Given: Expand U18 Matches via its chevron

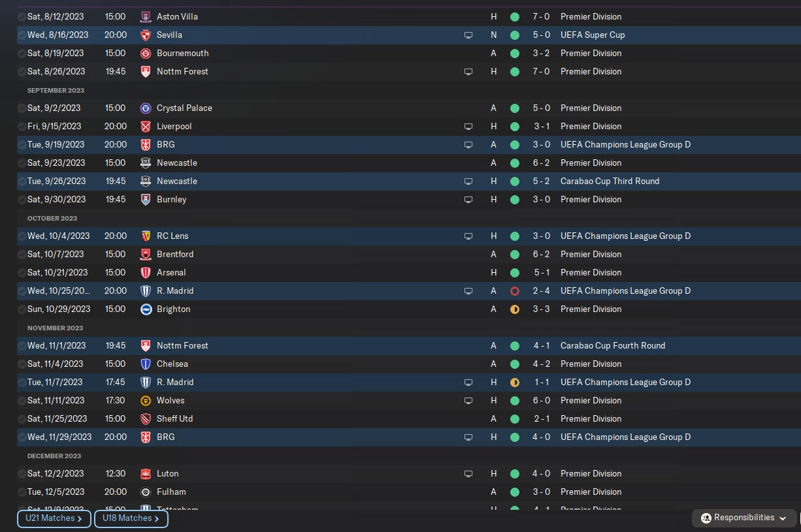Looking at the screenshot, I should pyautogui.click(x=157, y=518).
